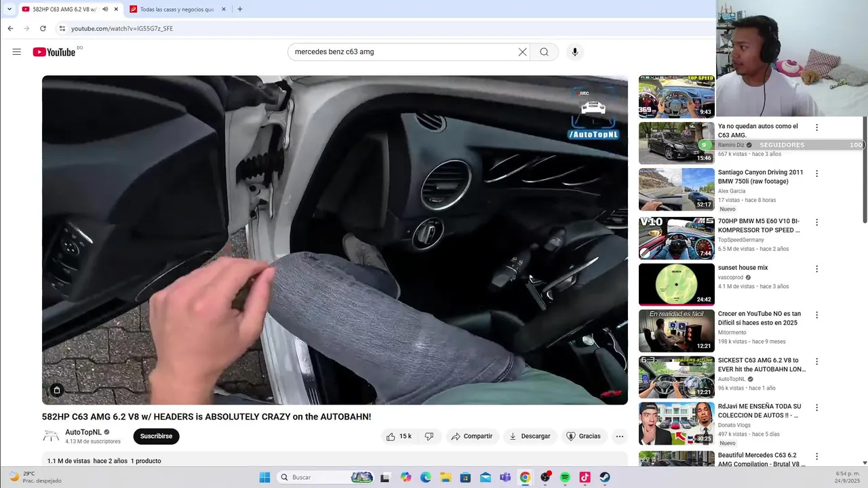Open OBS Studio from the taskbar
868x488 pixels.
[545, 477]
